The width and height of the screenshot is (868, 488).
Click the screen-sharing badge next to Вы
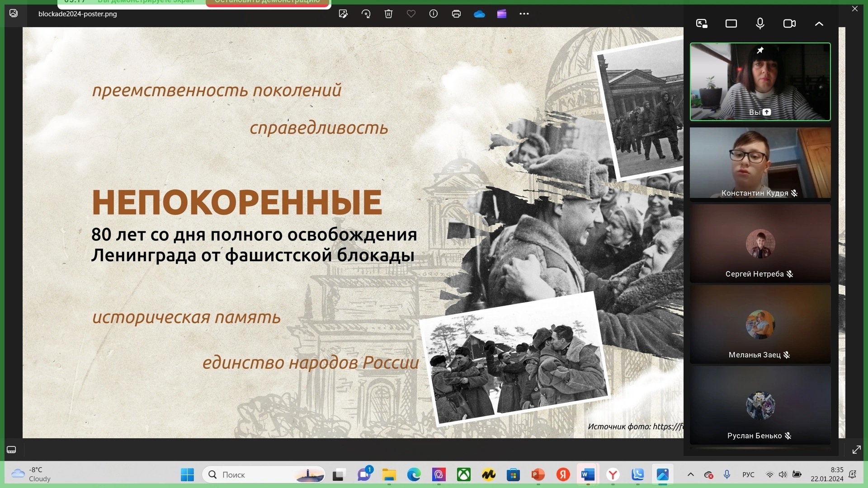coord(767,112)
